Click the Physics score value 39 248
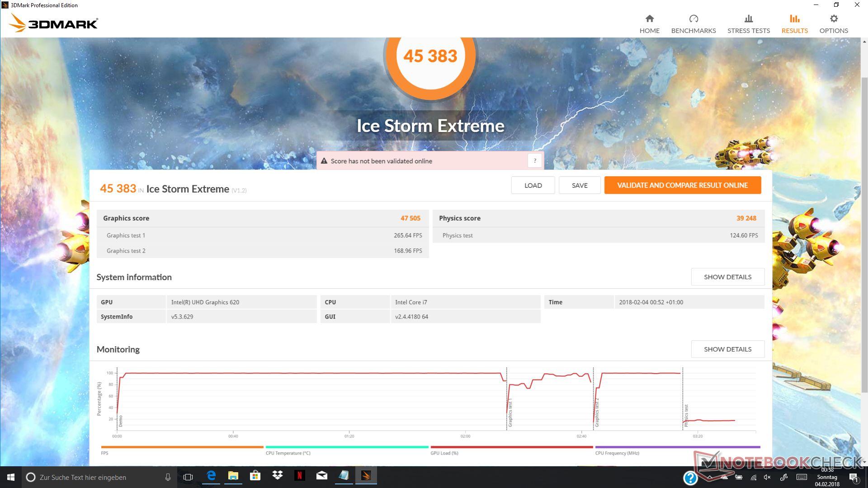Screen dimensions: 868x488 [746, 218]
